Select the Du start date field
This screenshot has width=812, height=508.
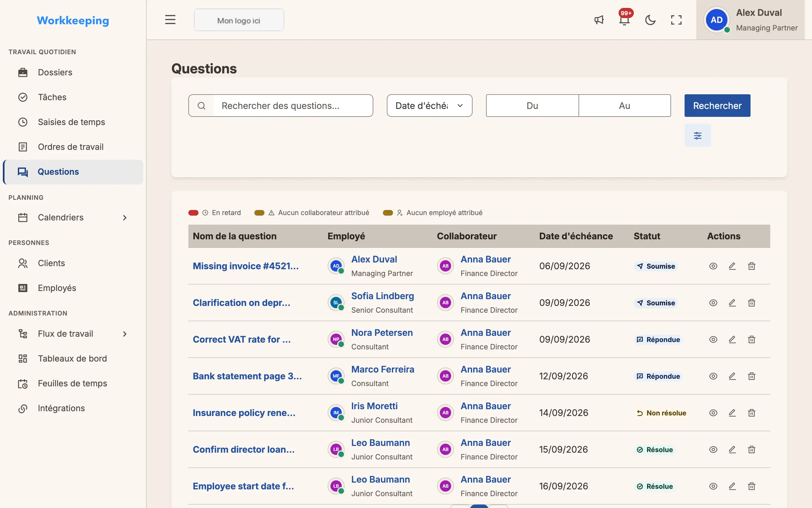click(532, 106)
